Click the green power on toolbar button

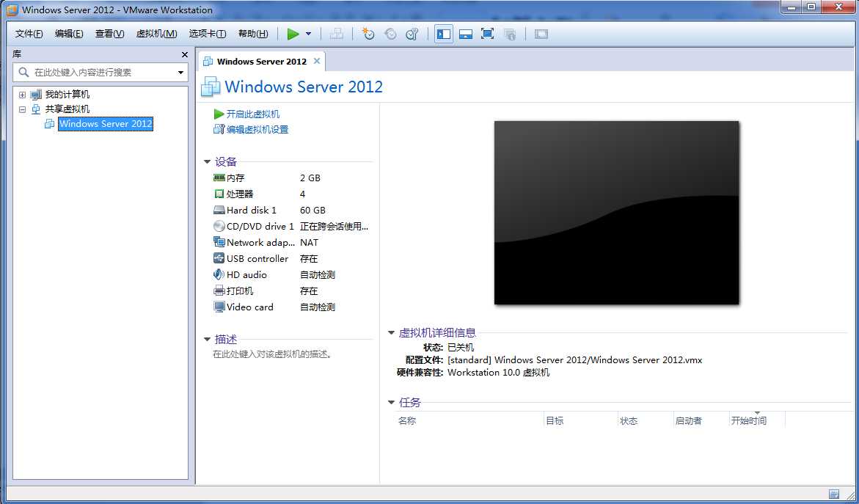point(293,34)
